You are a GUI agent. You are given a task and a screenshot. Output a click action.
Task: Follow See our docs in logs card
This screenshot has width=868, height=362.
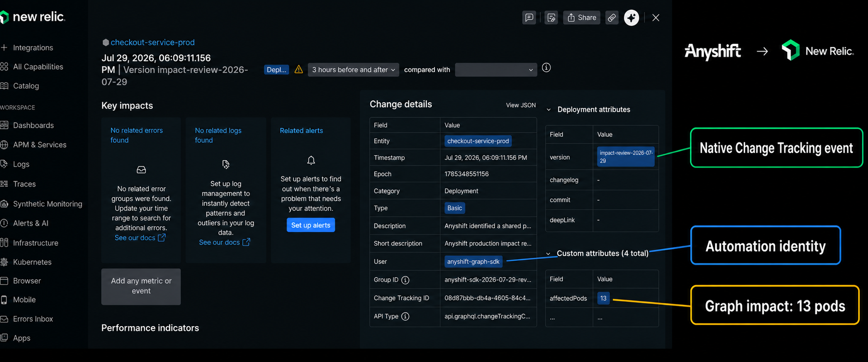(225, 243)
